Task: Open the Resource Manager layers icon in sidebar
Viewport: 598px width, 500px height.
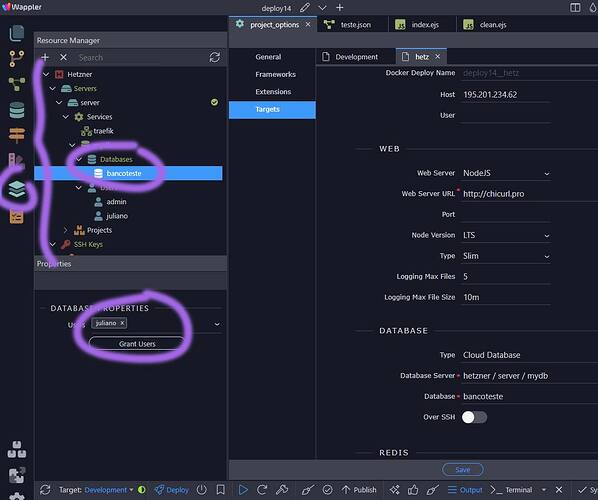Action: (x=17, y=189)
